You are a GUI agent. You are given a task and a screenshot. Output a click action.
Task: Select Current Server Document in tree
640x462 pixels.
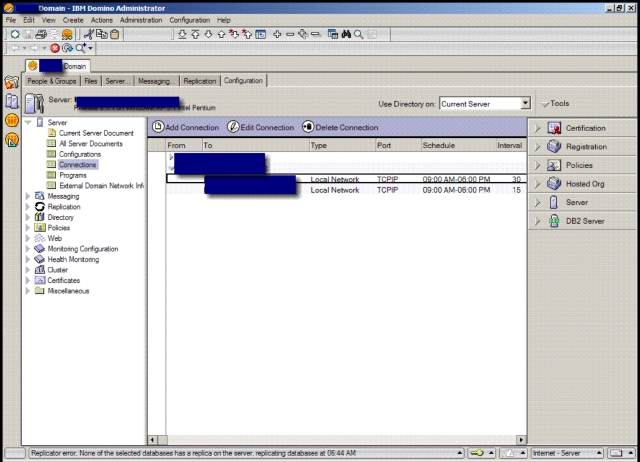tap(96, 133)
